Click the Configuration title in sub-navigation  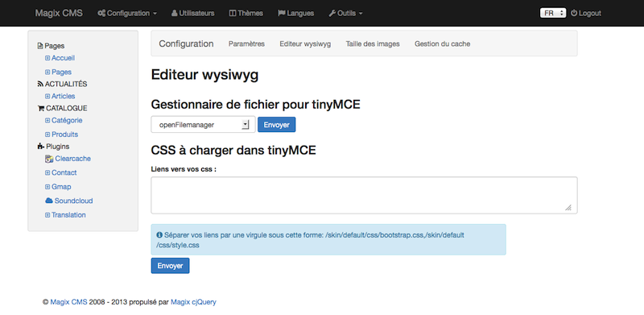pyautogui.click(x=186, y=44)
